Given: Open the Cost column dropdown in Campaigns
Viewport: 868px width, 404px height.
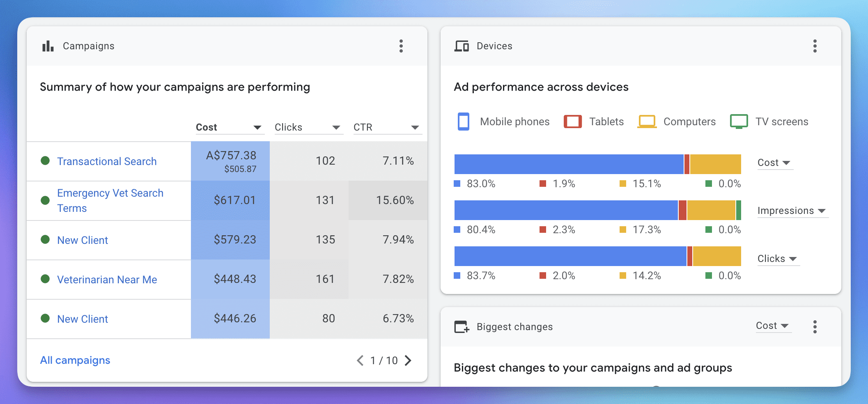Looking at the screenshot, I should point(230,127).
